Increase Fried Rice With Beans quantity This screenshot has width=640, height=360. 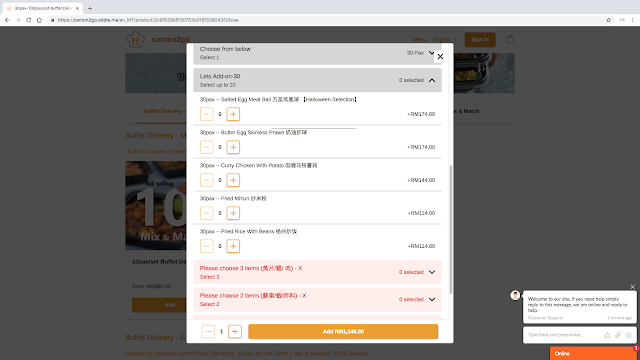coord(233,246)
